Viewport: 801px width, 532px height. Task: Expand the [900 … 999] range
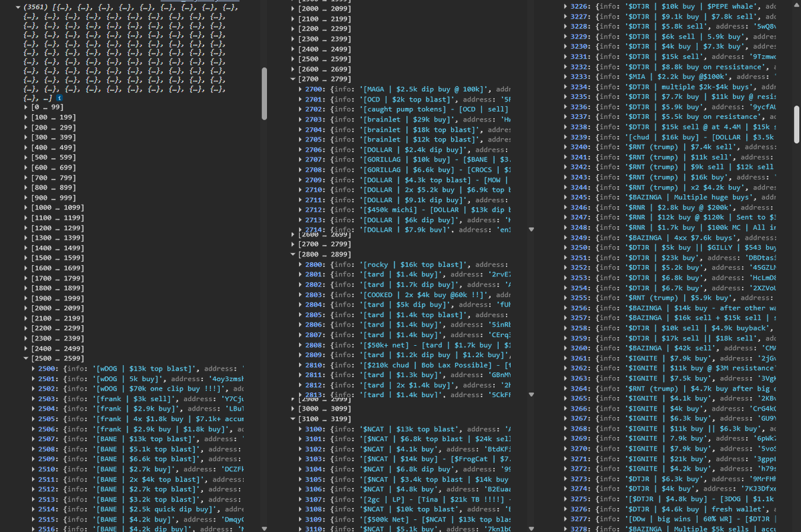26,198
